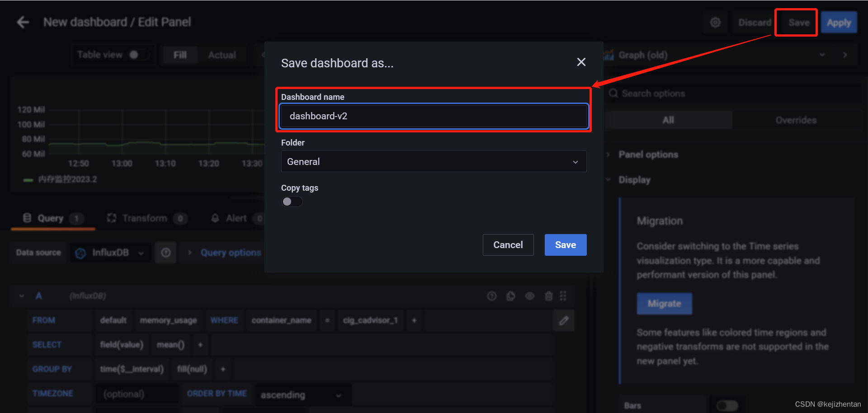Expand Panel options section

pos(648,155)
